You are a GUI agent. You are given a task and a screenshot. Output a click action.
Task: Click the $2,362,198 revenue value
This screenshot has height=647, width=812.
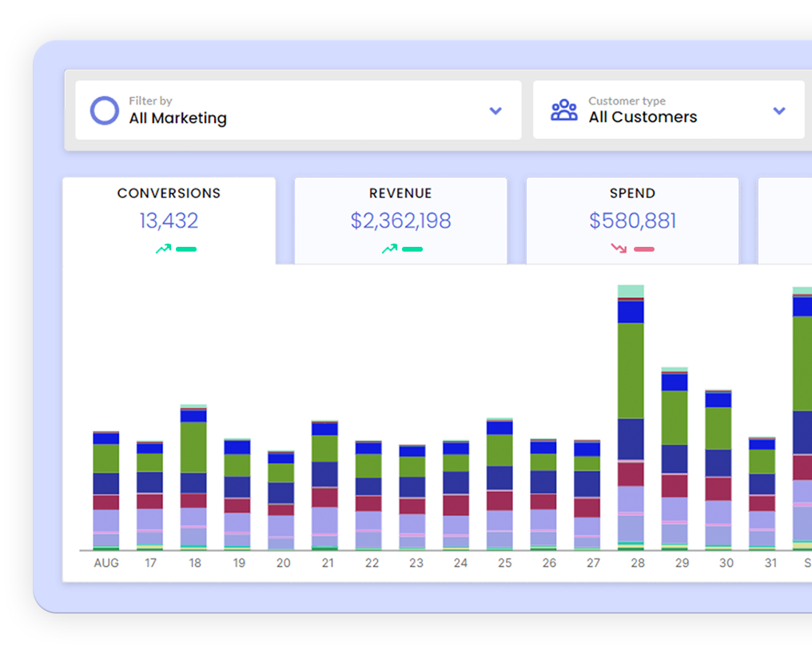(x=400, y=221)
